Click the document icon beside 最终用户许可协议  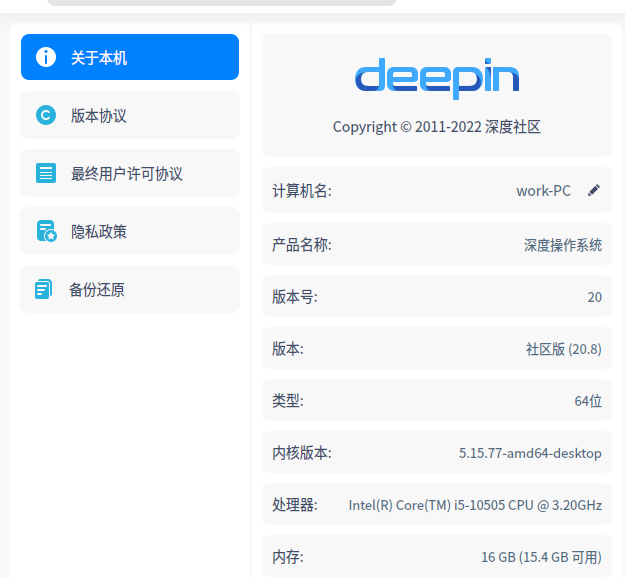(x=46, y=173)
